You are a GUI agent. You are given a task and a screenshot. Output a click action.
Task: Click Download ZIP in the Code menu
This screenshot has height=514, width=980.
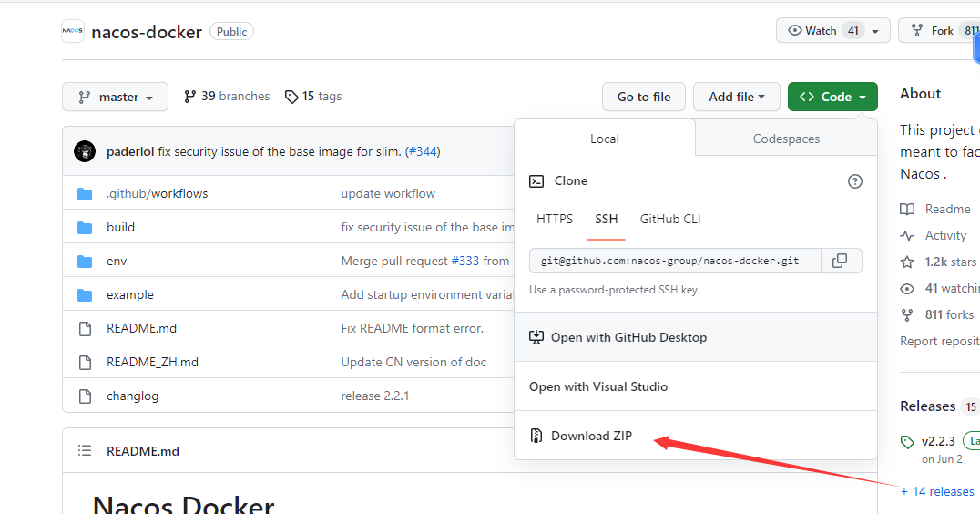click(591, 436)
